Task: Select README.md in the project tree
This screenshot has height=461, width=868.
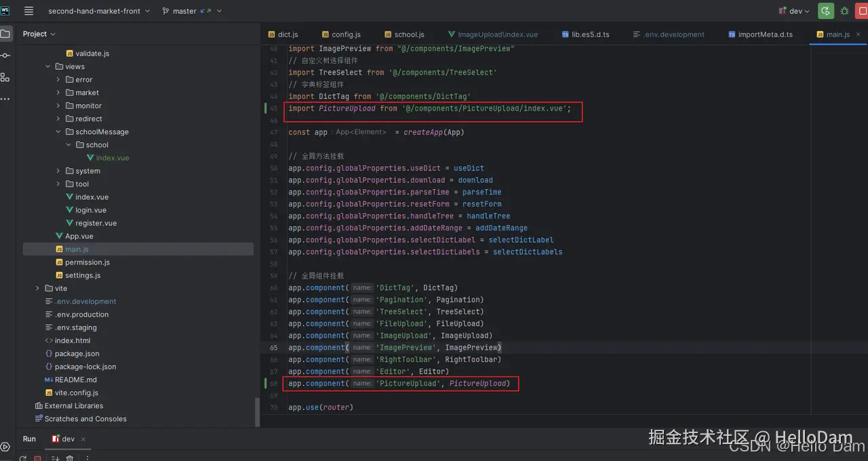Action: click(75, 380)
